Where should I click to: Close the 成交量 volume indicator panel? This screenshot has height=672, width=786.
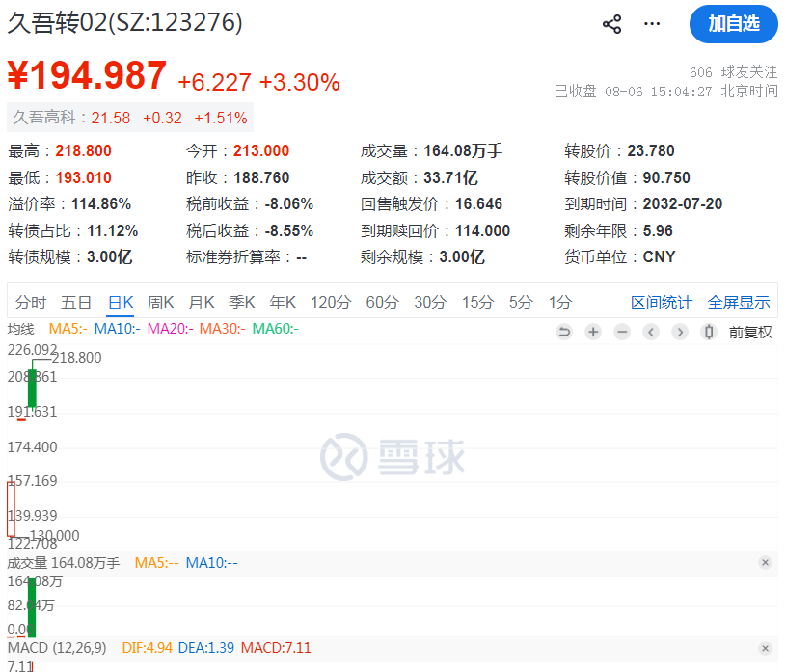765,563
